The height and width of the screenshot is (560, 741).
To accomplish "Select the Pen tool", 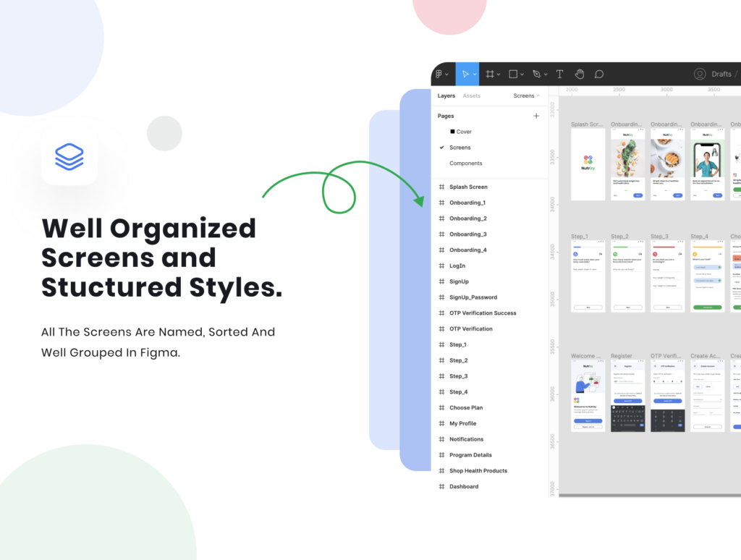I will pyautogui.click(x=536, y=74).
